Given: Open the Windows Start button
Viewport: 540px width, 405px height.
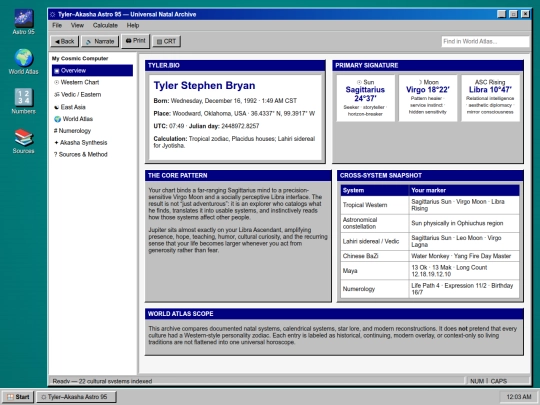Looking at the screenshot, I should [x=18, y=397].
